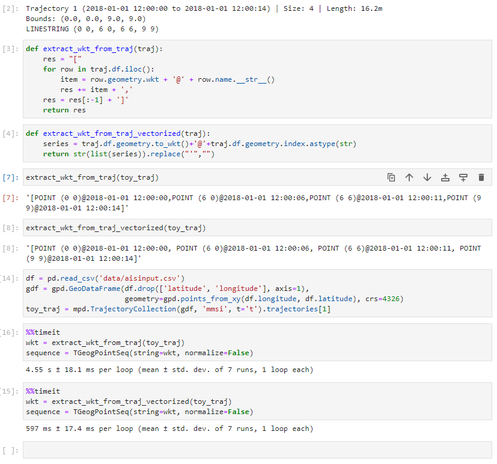Delete the active cell with trash icon
This screenshot has height=464, width=497.
(x=481, y=177)
